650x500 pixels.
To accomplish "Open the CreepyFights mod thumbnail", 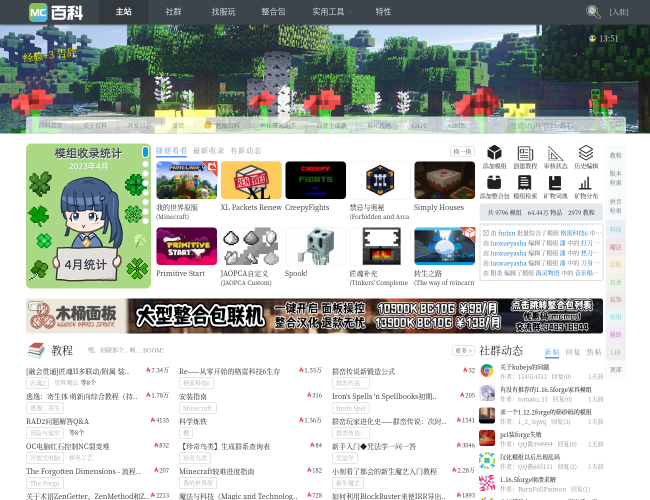I will (315, 181).
